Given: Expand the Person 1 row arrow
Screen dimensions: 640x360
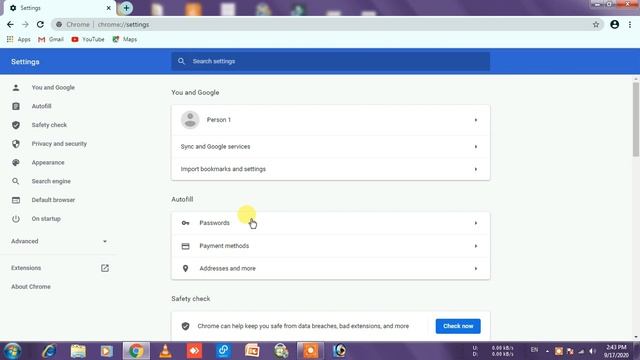Looking at the screenshot, I should (x=476, y=120).
